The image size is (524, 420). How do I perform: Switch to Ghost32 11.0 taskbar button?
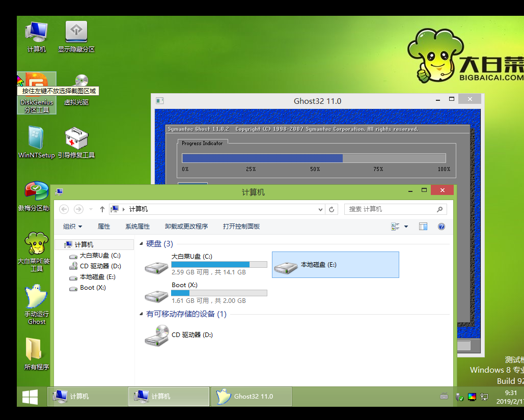point(252,397)
